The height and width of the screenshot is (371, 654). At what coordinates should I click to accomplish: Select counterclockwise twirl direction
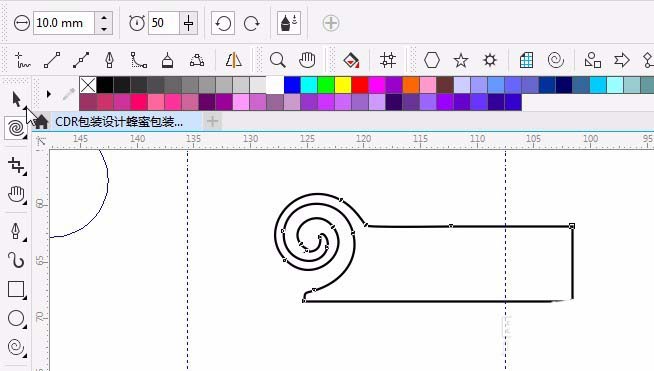(223, 23)
